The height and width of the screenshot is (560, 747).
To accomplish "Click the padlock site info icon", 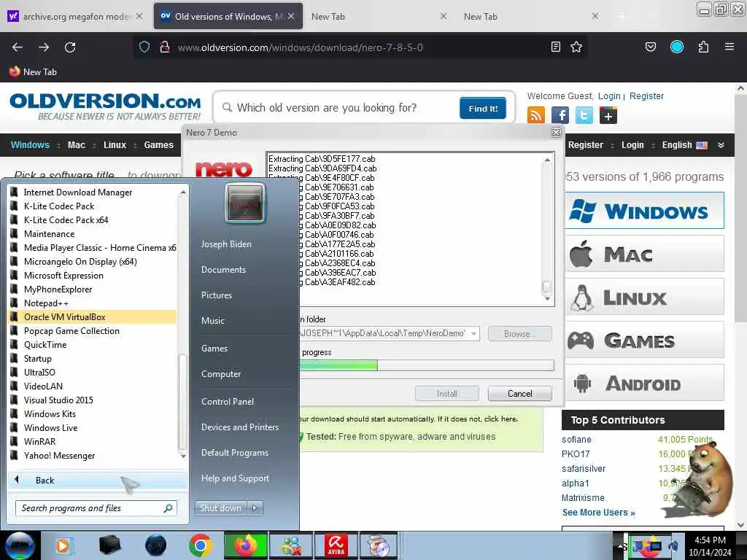I will (165, 47).
